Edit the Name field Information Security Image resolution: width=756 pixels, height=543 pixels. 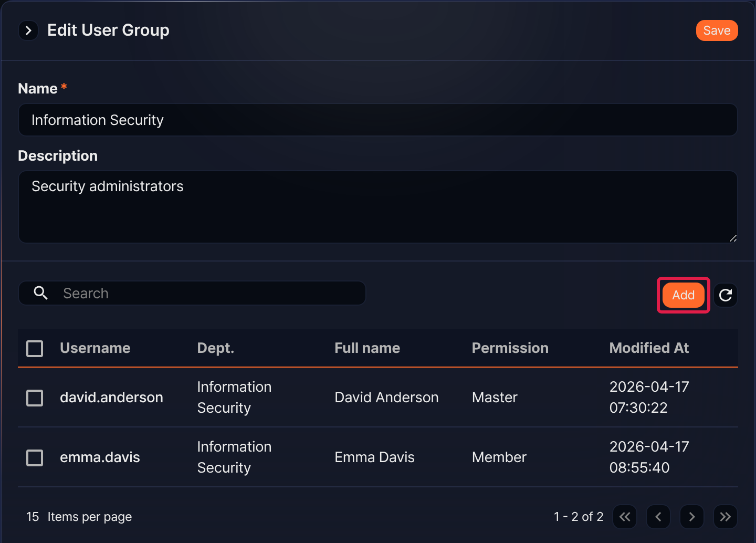(378, 120)
